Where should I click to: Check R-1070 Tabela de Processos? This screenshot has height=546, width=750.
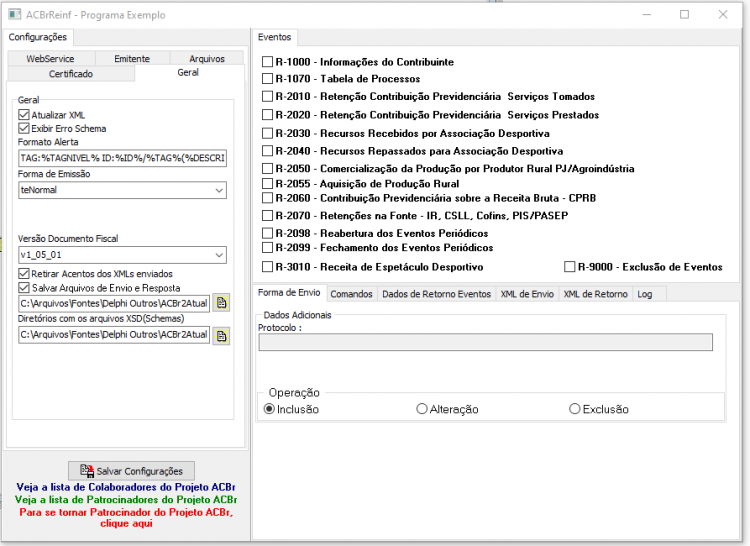[267, 78]
